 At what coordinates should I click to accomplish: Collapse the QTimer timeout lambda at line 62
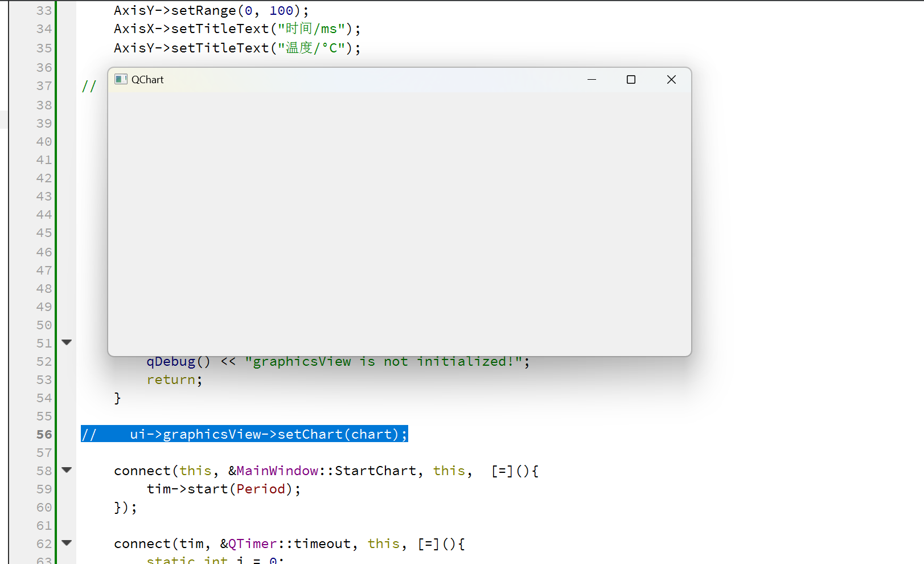[x=67, y=543]
